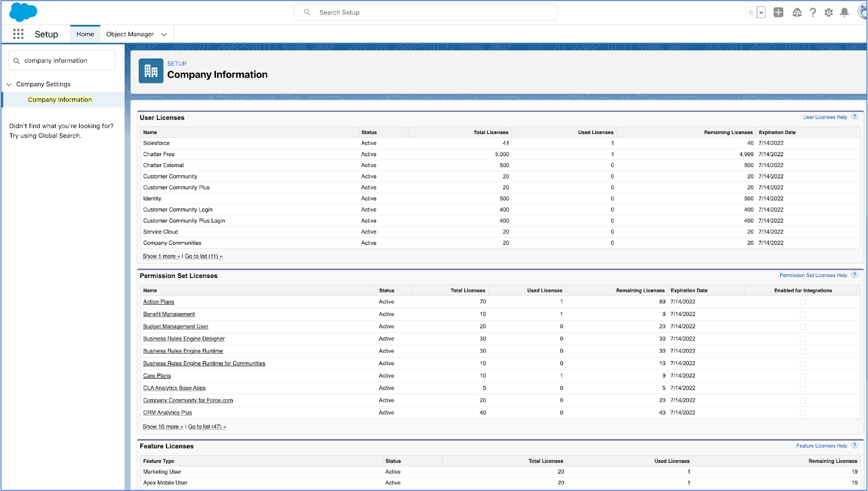Click the favorites star icon
The width and height of the screenshot is (868, 491).
tap(750, 11)
